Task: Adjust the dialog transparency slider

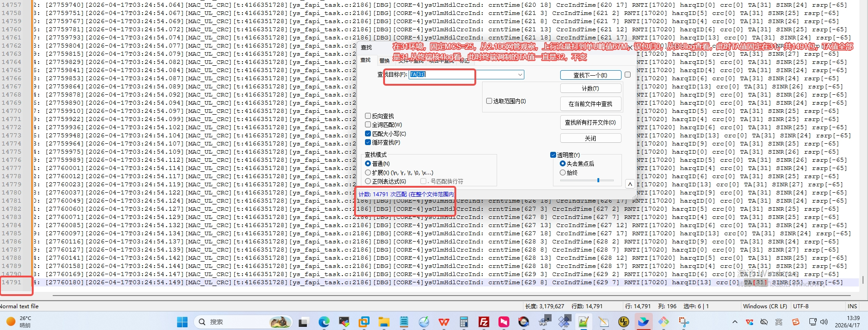Action: pyautogui.click(x=598, y=180)
